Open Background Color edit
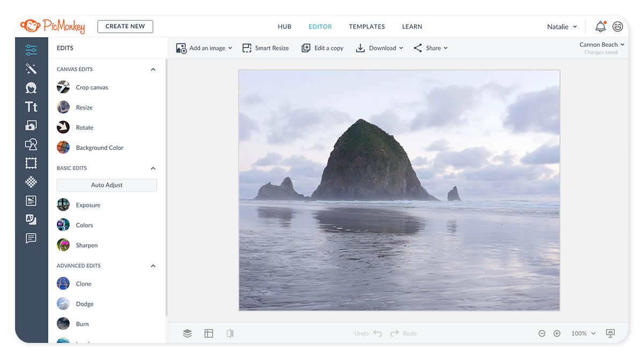Image resolution: width=644 pixels, height=359 pixels. (90, 148)
